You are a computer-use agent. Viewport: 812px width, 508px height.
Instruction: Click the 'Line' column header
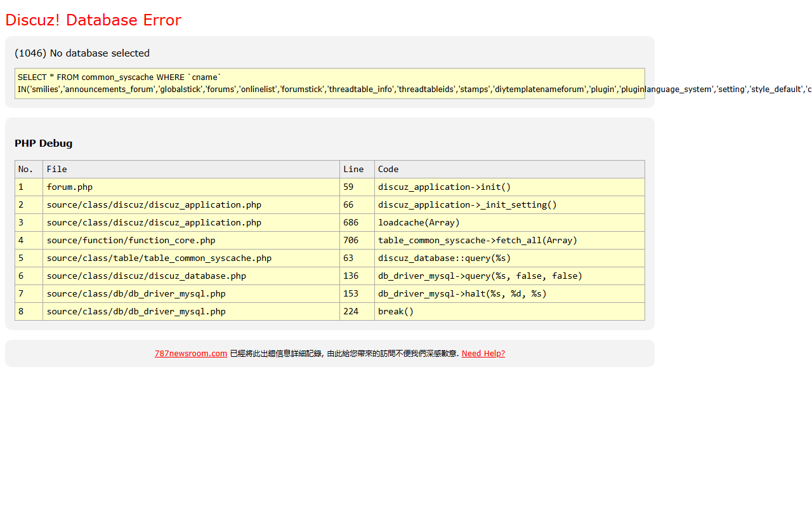357,170
